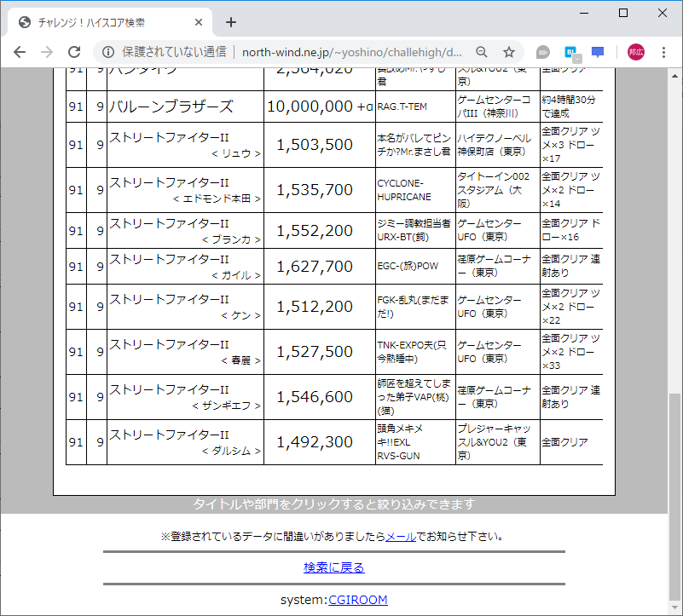Viewport: 683px width, 616px height.
Task: Click the grey chat bubble extension icon
Action: [543, 52]
